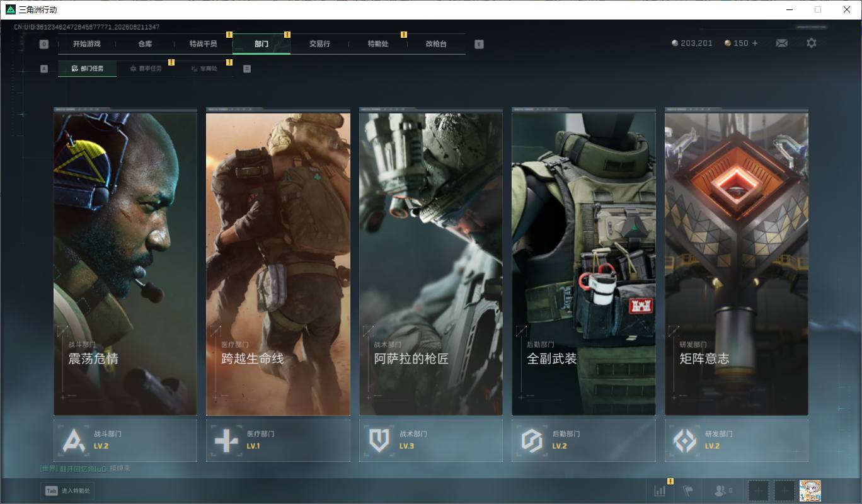Click the research department diamond icon
Screen dimensions: 862x504
pyautogui.click(x=684, y=440)
